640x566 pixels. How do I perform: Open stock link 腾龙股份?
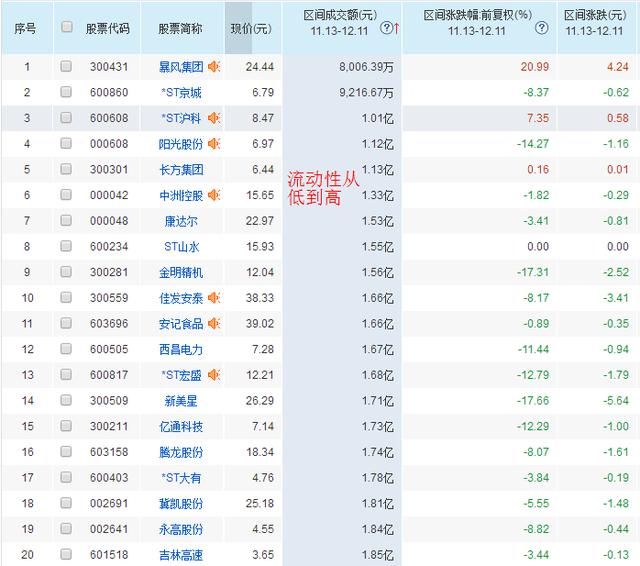[181, 452]
